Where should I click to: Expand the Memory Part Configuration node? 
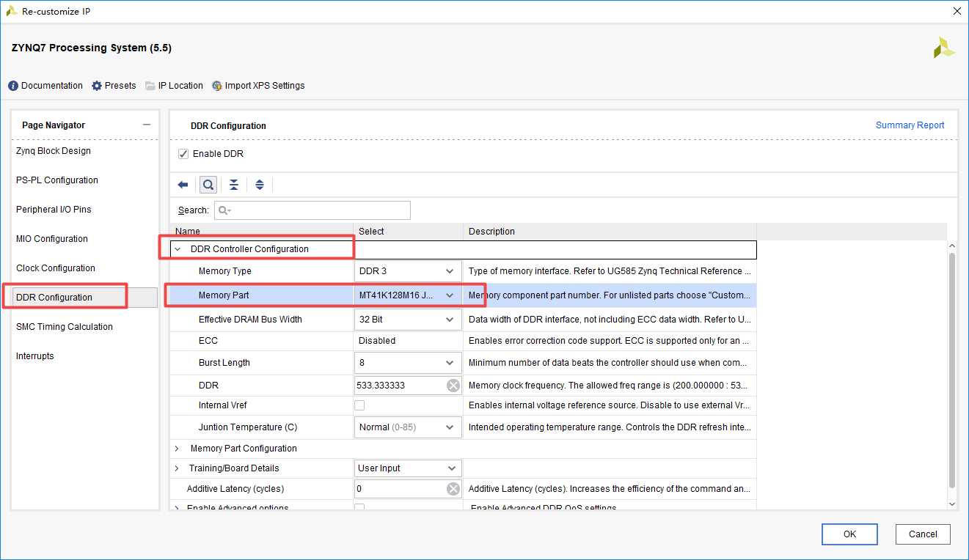click(177, 449)
